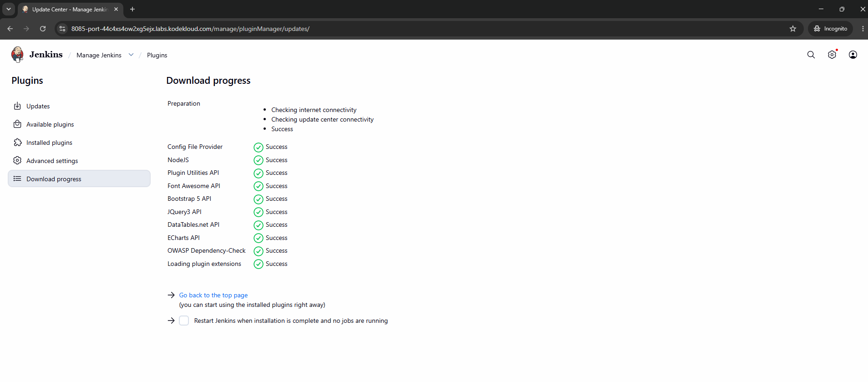Click the NodeJS plugin name
Screen dimensions: 868x382
click(178, 160)
